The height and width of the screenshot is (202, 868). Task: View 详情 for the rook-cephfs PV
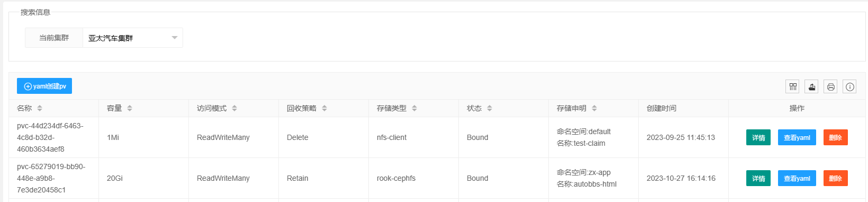pos(758,178)
